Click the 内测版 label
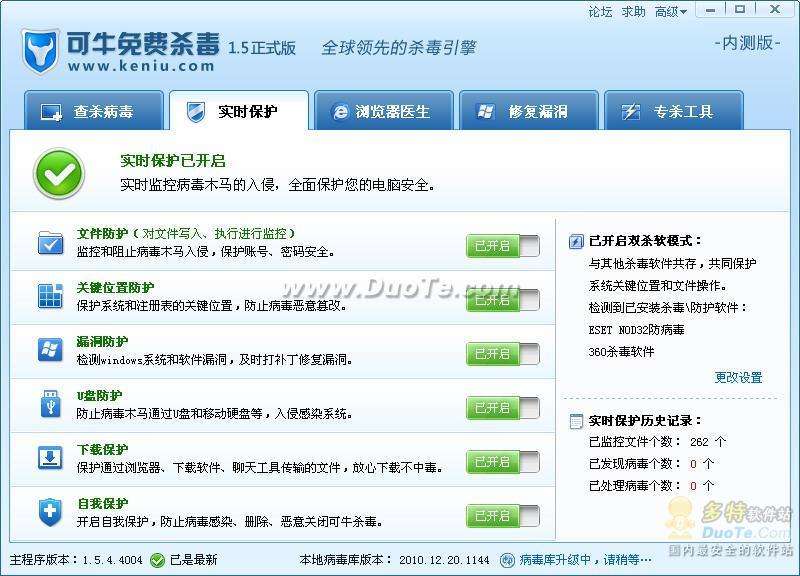 click(x=747, y=43)
